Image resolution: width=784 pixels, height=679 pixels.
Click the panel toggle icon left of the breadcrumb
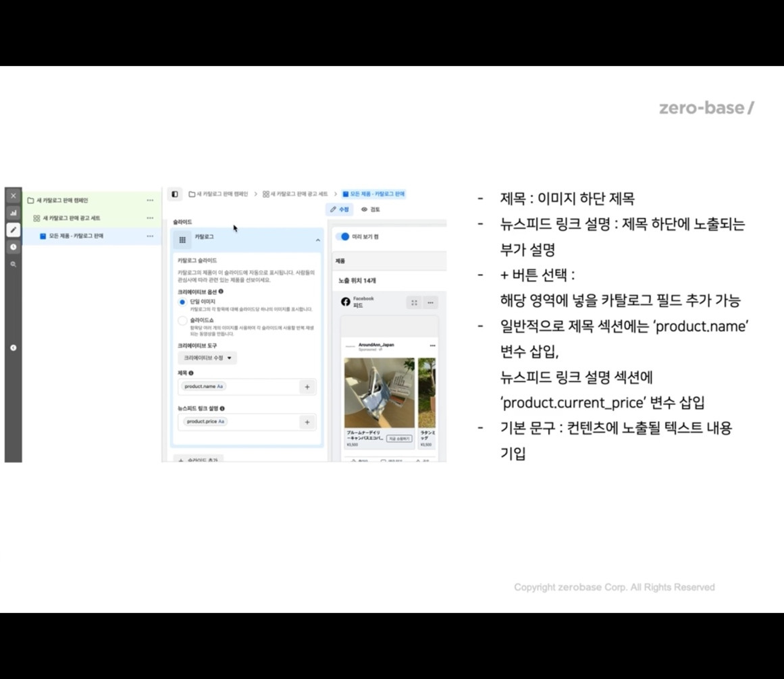(174, 194)
